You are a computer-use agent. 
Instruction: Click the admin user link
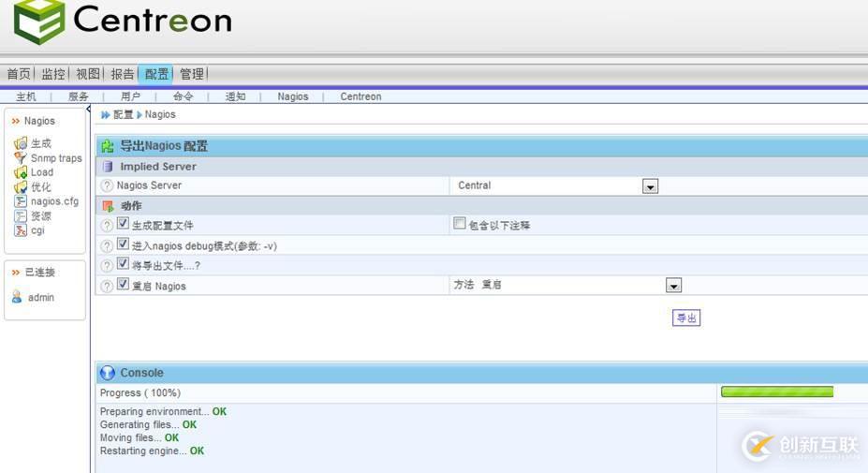click(x=41, y=298)
